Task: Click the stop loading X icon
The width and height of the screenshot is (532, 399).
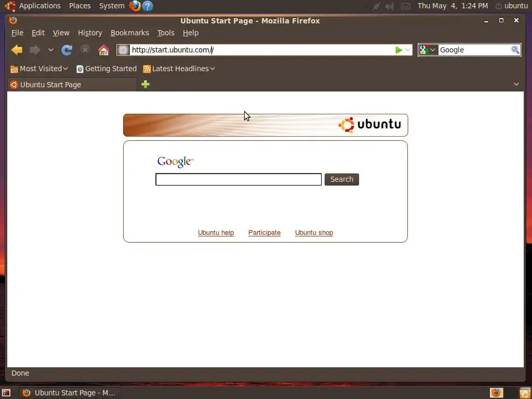Action: point(85,50)
